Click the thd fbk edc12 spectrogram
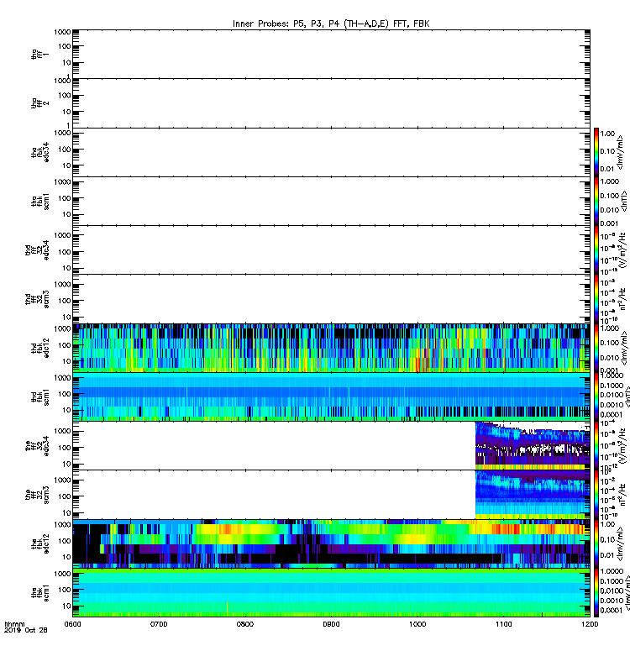This screenshot has height=672, width=630. tap(331, 348)
